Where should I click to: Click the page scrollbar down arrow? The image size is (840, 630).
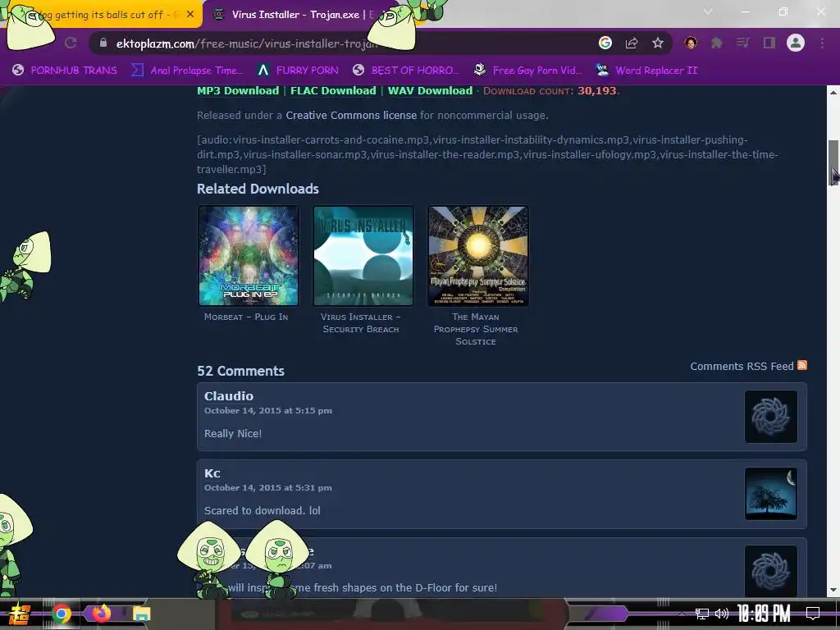coord(833,591)
